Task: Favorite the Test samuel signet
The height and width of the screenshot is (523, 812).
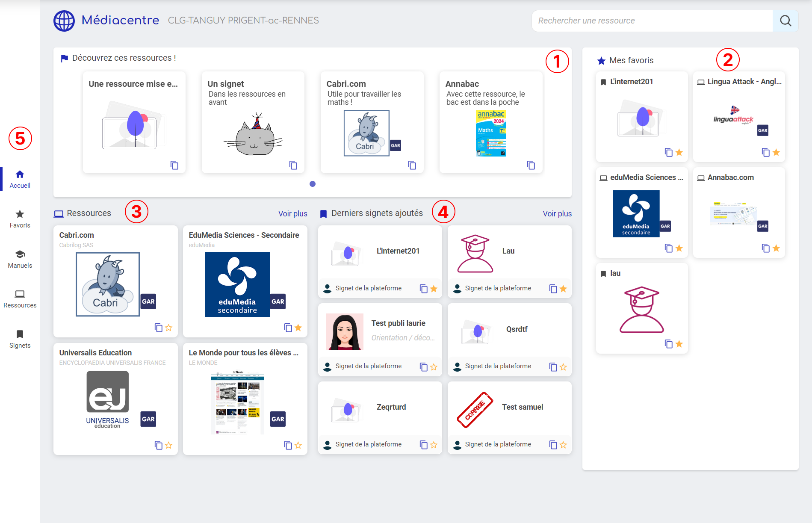Action: point(564,445)
